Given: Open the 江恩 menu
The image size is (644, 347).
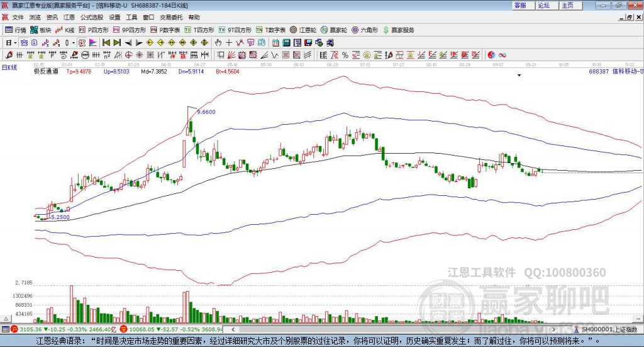Looking at the screenshot, I should click(69, 17).
